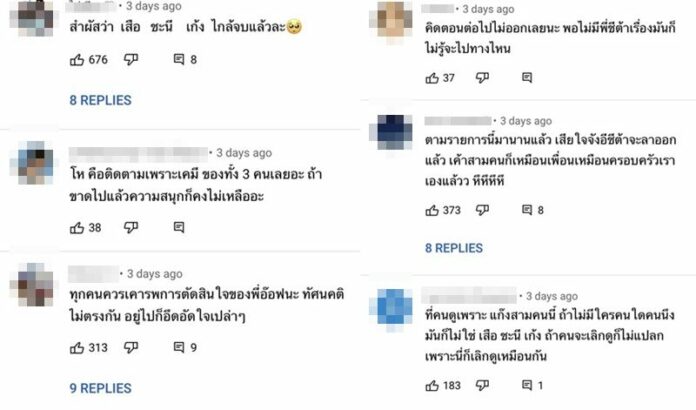Reply to the comment with 38 likes
This screenshot has width=696, height=410.
coord(179,227)
